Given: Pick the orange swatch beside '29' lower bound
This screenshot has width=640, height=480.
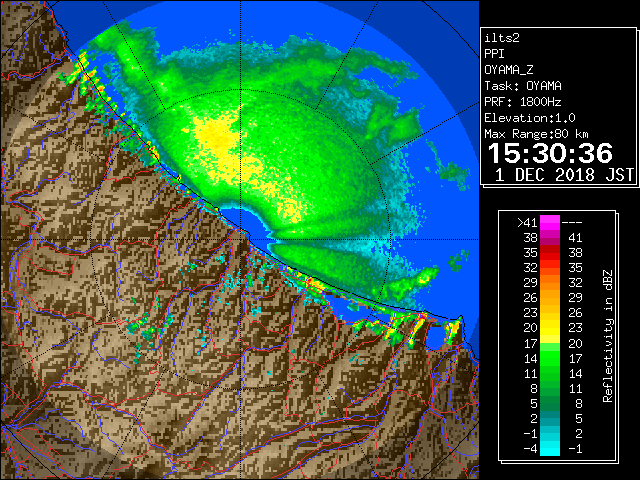Looking at the screenshot, I should (550, 283).
